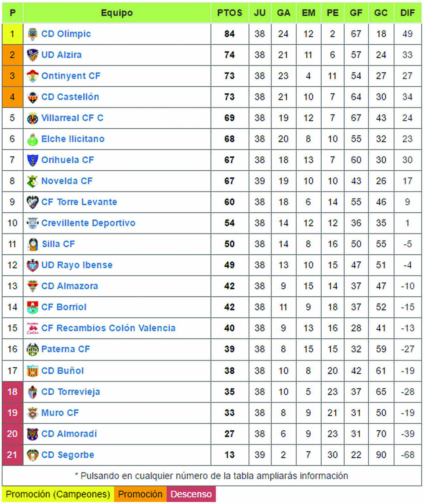This screenshot has width=424, height=504.
Task: Click Novelda CF's 39 games played number
Action: [x=260, y=181]
